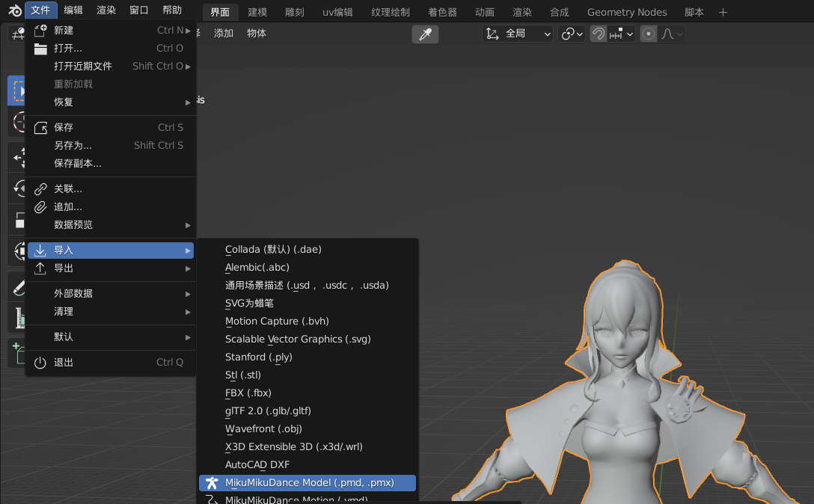Import Scalable Vector Graphics (.svg)

pyautogui.click(x=307, y=339)
